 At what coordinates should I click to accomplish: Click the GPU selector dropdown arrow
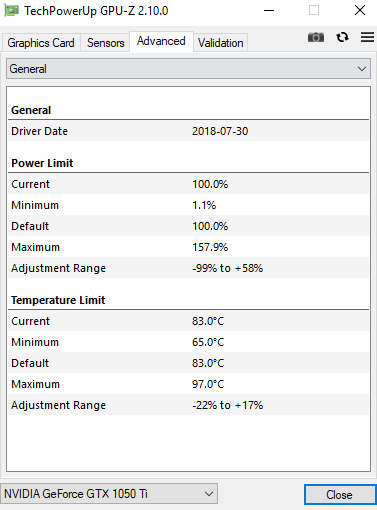pos(209,494)
